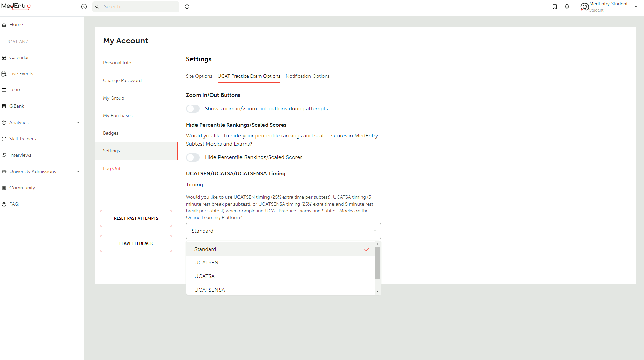The image size is (644, 360).
Task: Click the Reset Past Attempts button
Action: click(x=136, y=218)
